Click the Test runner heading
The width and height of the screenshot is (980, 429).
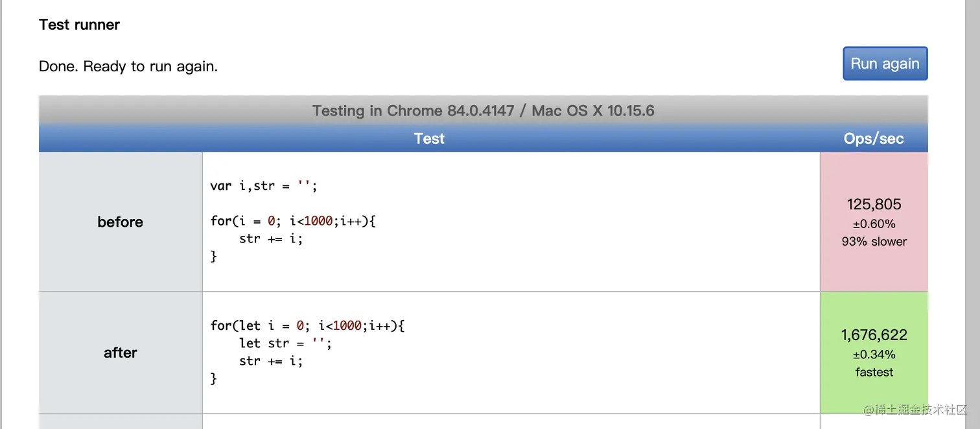(x=79, y=25)
